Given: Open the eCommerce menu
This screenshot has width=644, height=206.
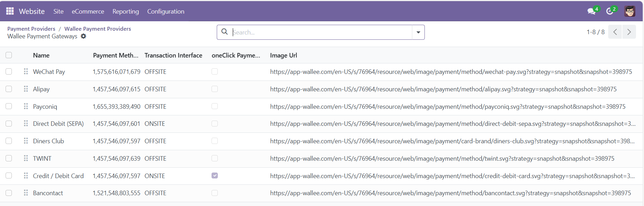Looking at the screenshot, I should [x=88, y=12].
